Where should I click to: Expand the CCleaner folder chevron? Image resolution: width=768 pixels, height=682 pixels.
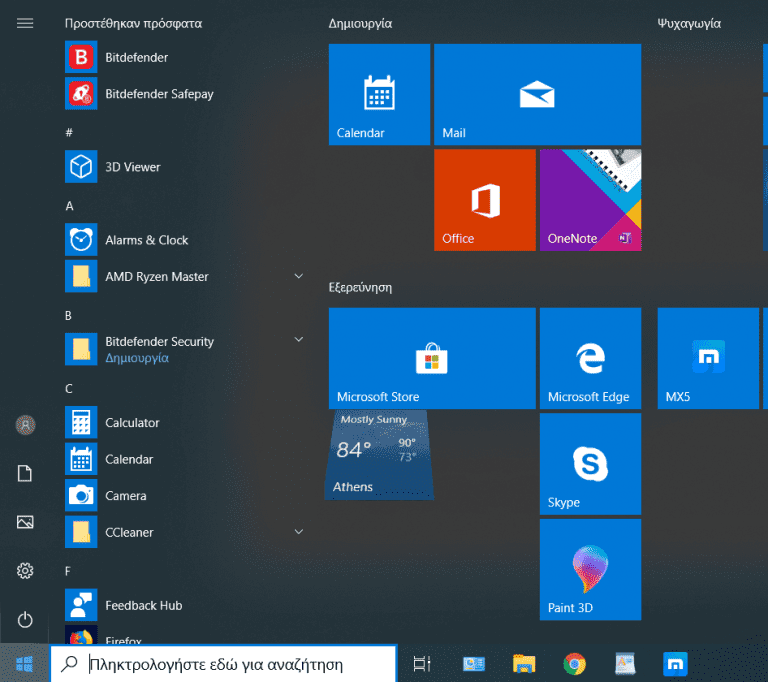coord(298,532)
